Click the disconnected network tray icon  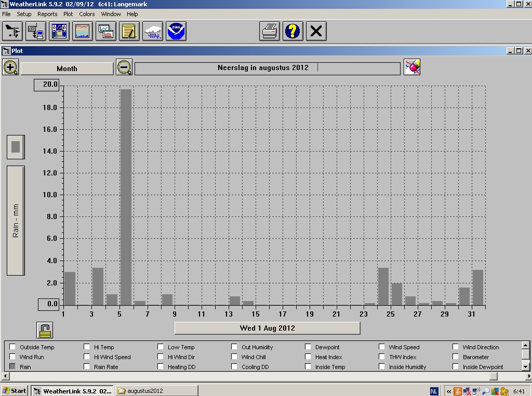[x=467, y=391]
